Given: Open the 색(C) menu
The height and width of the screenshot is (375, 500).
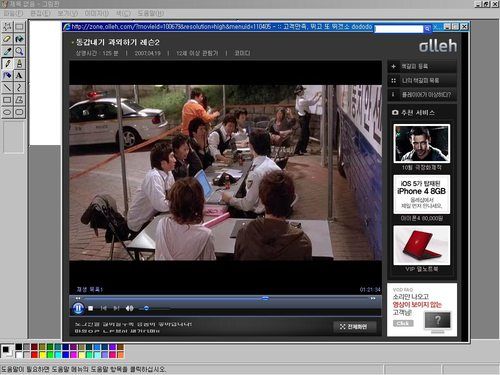Looking at the screenshot, I should click(123, 13).
